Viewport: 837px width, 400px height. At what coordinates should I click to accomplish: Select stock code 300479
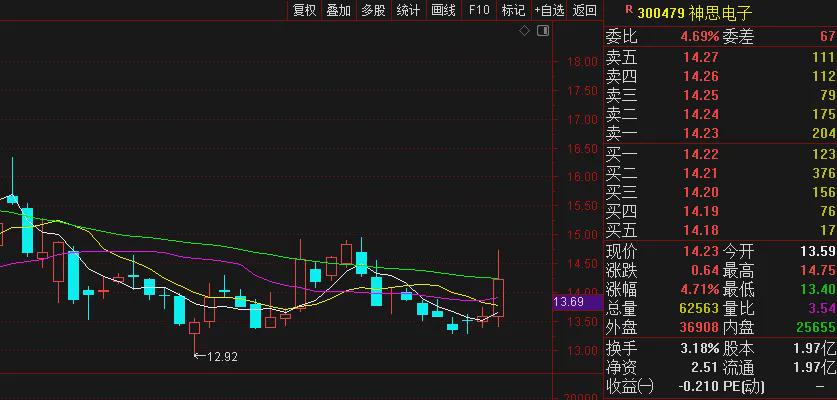(x=661, y=13)
